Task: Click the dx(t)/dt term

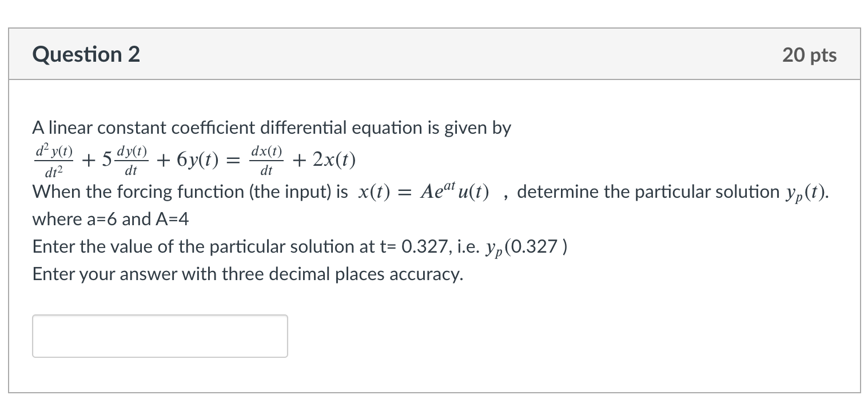Action: (265, 159)
